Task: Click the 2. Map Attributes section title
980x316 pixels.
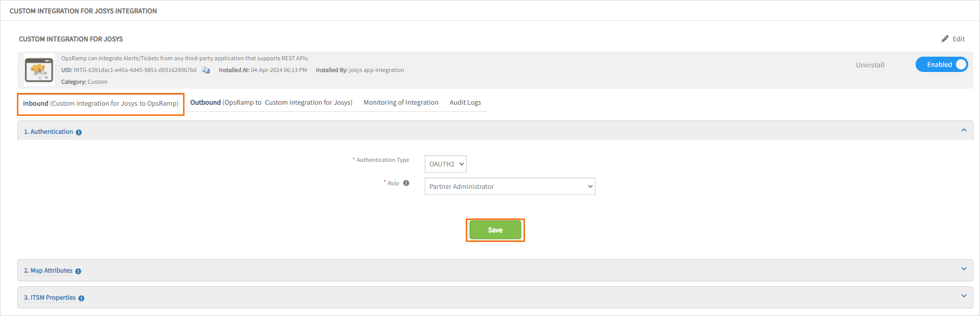Action: click(x=48, y=271)
